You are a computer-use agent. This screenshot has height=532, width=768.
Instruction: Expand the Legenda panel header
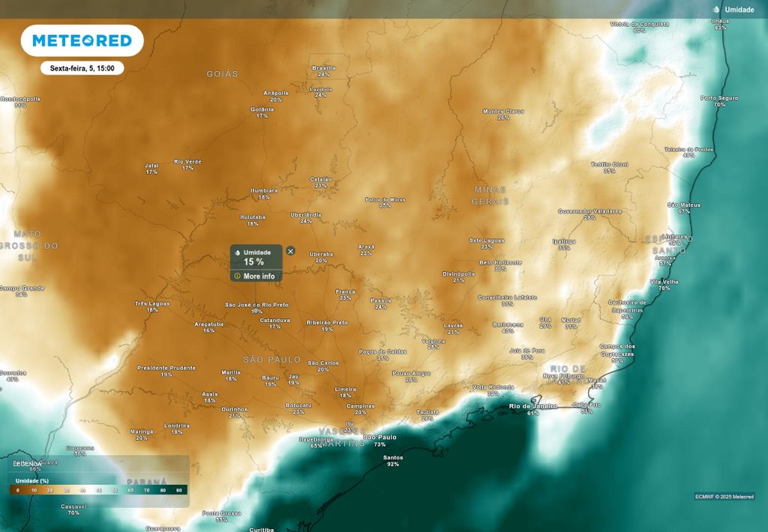28,464
